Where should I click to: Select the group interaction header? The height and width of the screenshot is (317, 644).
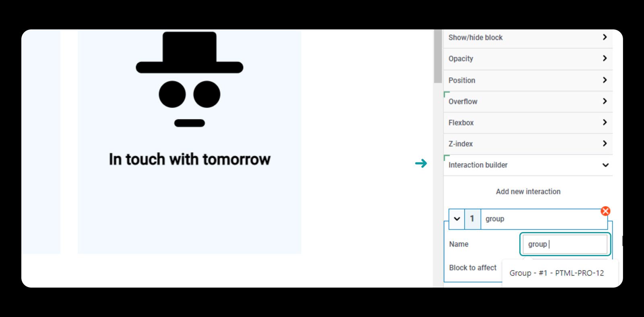click(x=544, y=219)
